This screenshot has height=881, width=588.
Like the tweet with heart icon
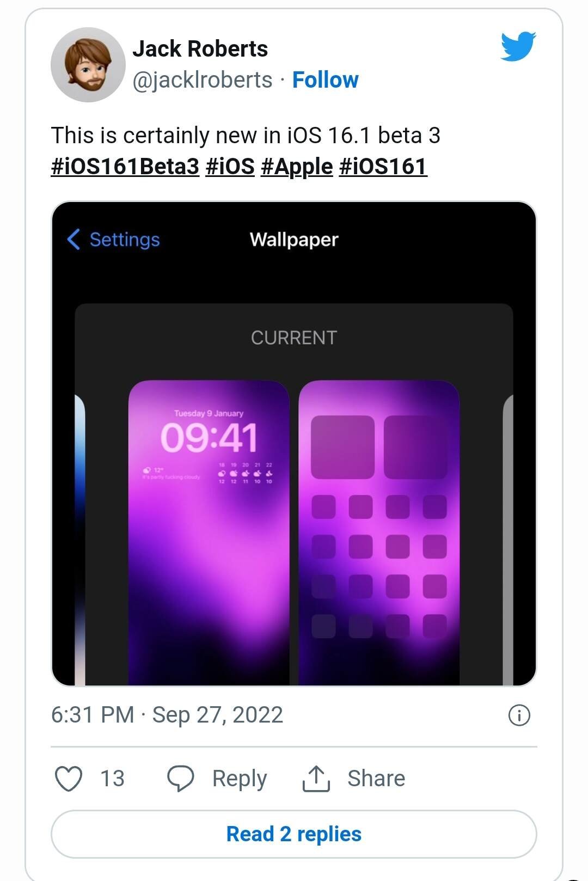click(69, 779)
